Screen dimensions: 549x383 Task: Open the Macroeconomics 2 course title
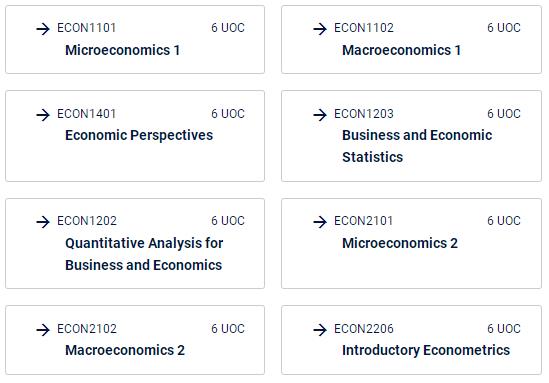125,350
